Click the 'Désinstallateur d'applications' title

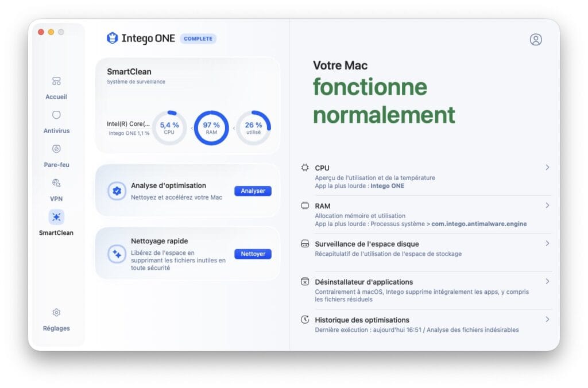click(363, 282)
